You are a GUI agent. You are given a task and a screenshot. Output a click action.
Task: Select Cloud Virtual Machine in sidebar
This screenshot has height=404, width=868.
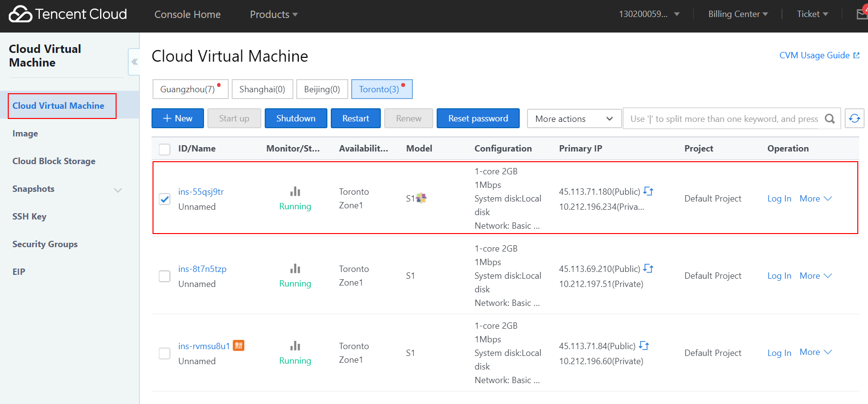click(58, 106)
